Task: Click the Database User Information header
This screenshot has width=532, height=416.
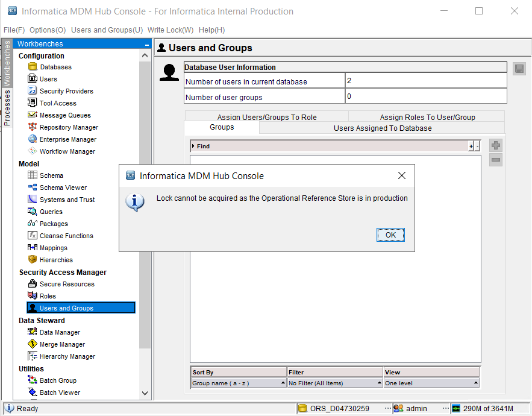Action: click(x=345, y=68)
